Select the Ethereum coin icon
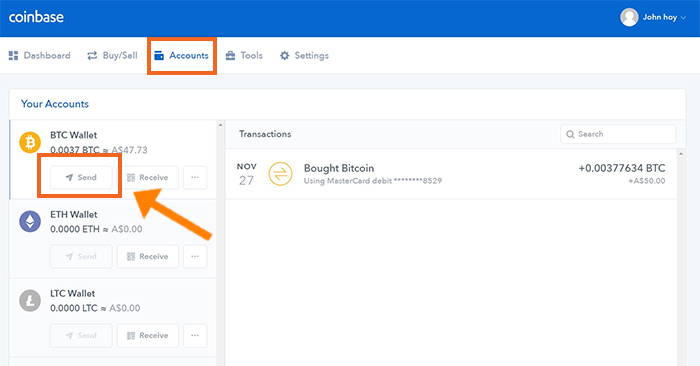Image resolution: width=700 pixels, height=366 pixels. (30, 221)
